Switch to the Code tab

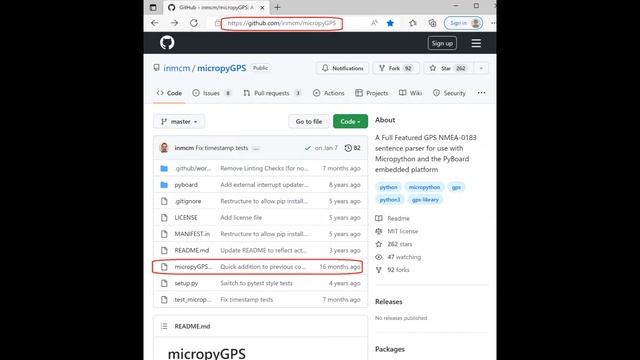pyautogui.click(x=169, y=93)
